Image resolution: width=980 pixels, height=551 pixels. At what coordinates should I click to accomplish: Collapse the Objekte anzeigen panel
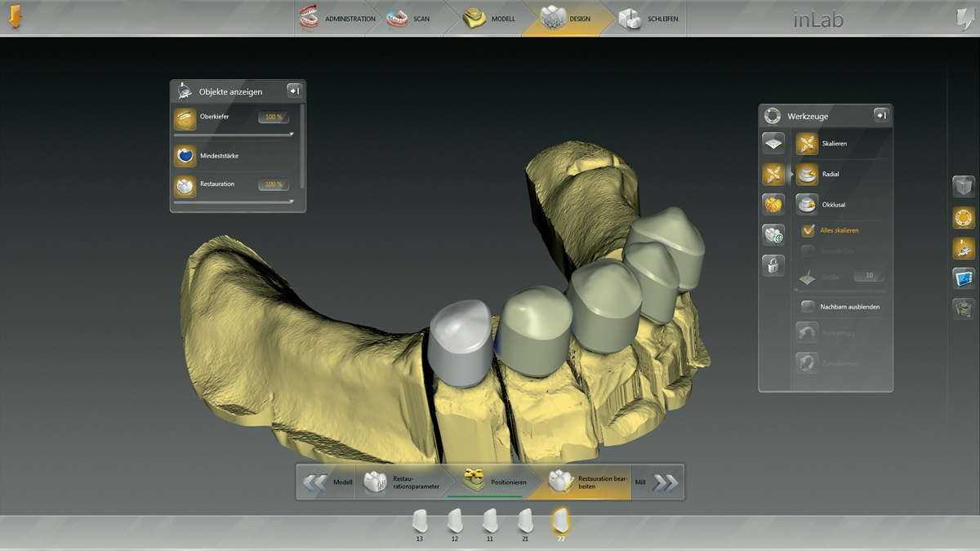[x=294, y=91]
